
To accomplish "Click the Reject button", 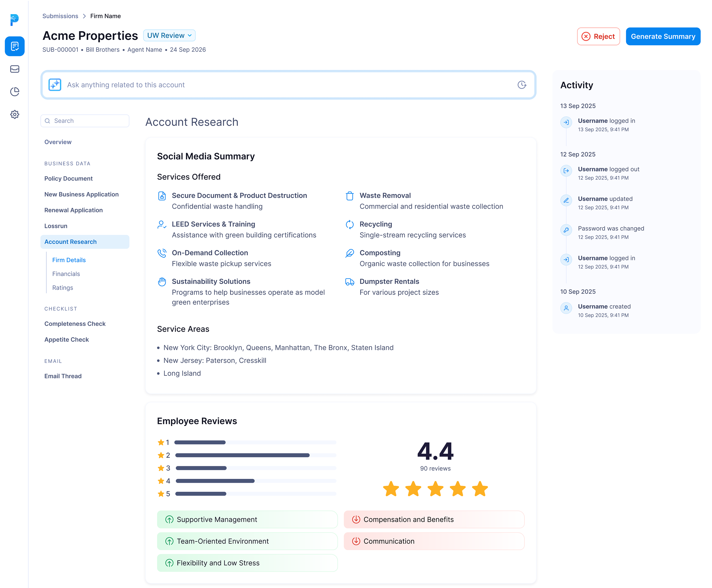I will [598, 36].
